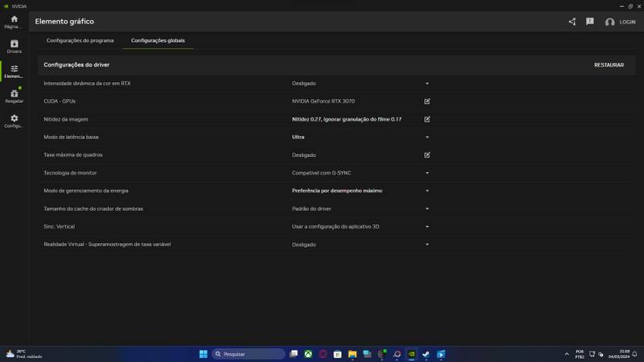Screen dimensions: 644x362
Task: Click Usar a configuração do aplicativo 3D value
Action: [336, 227]
